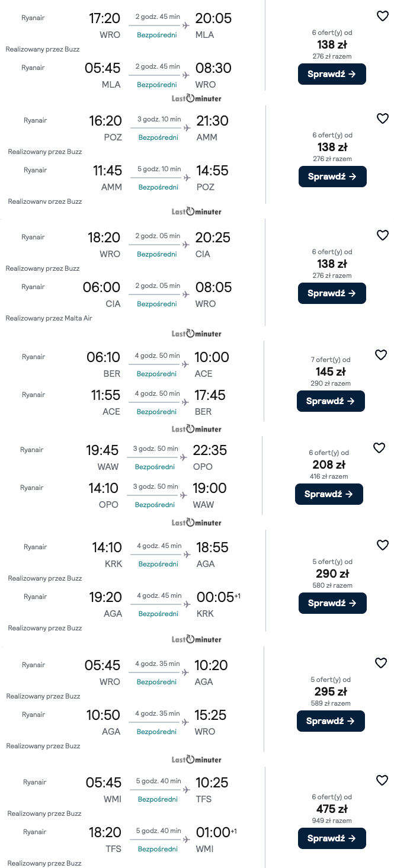Click Sprawdź for the 475 zł Tenerife offer

[x=332, y=838]
